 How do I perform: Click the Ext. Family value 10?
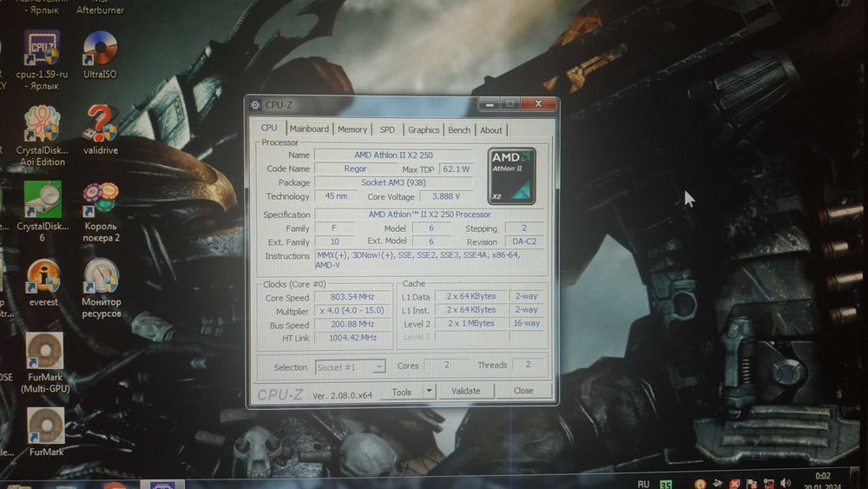point(335,241)
